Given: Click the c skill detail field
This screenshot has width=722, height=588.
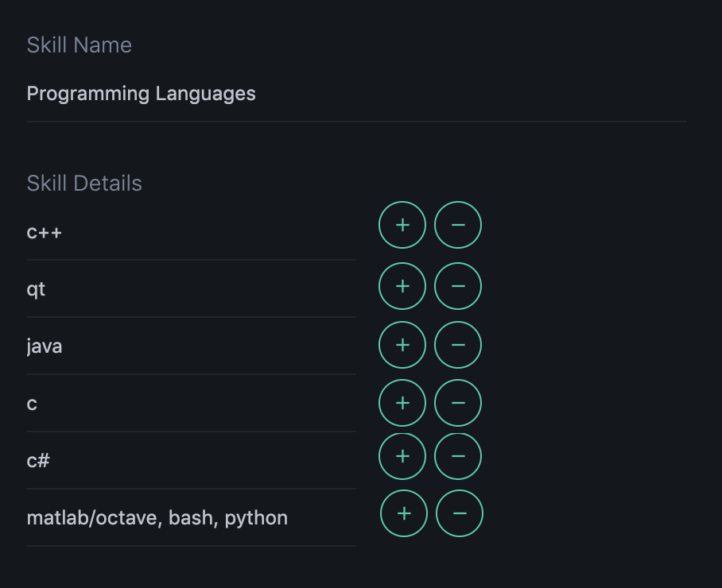Looking at the screenshot, I should pyautogui.click(x=191, y=404).
